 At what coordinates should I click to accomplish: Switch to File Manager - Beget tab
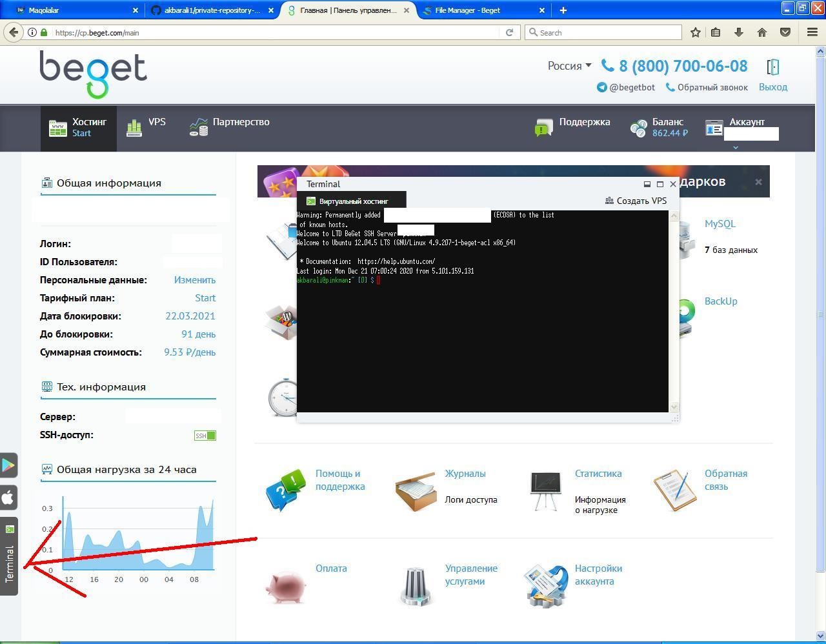[x=484, y=10]
